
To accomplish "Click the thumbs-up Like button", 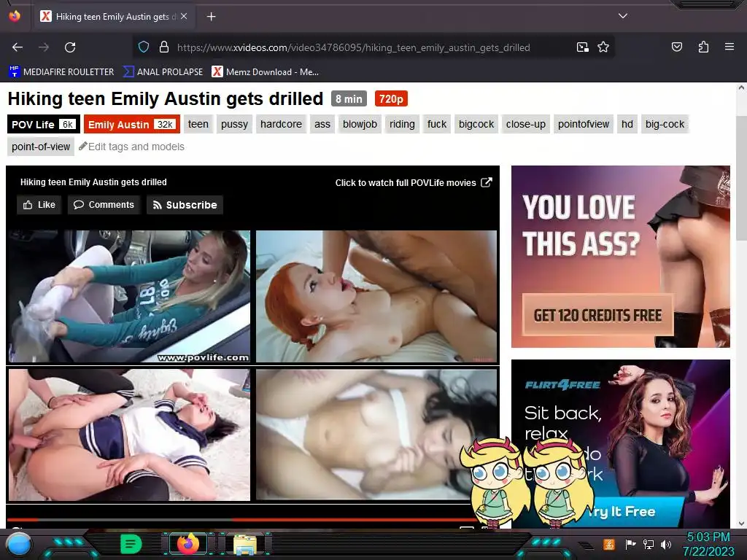I will click(x=39, y=205).
